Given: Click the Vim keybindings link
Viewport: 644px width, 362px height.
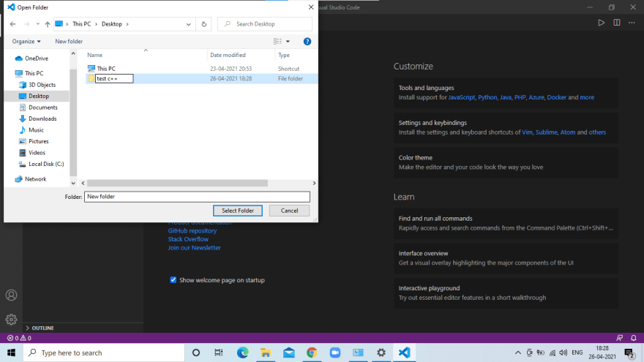Looking at the screenshot, I should [527, 132].
